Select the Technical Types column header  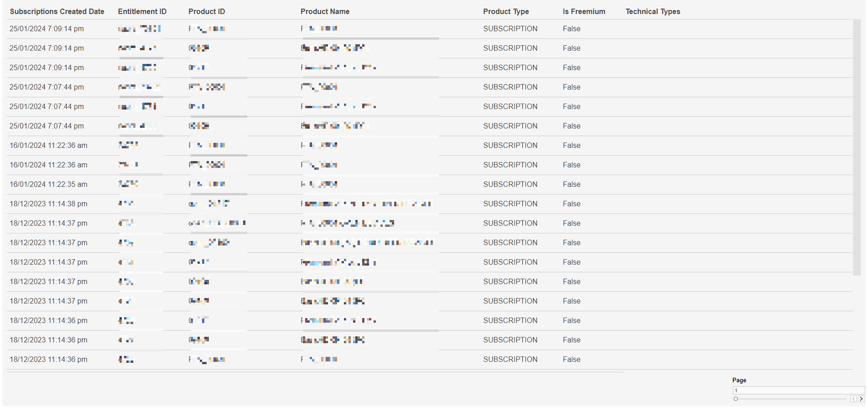point(653,11)
